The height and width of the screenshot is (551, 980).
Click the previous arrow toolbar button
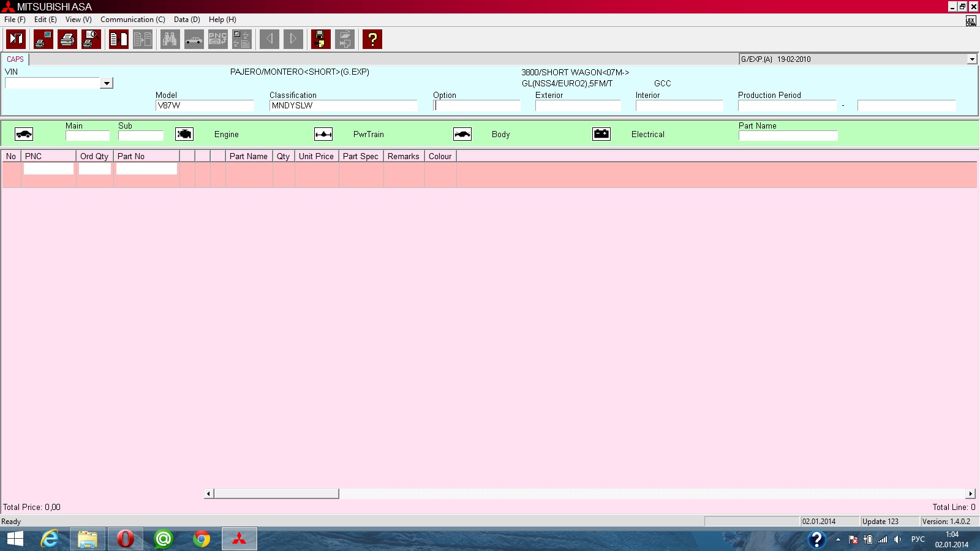pyautogui.click(x=269, y=39)
